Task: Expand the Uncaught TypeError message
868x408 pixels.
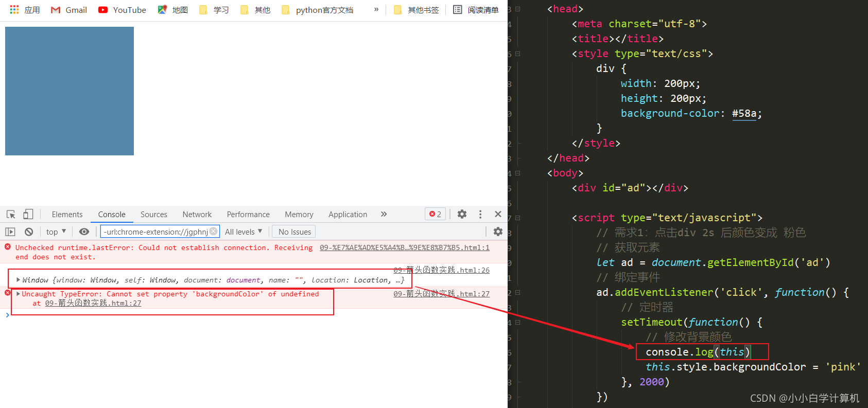Action: coord(19,294)
